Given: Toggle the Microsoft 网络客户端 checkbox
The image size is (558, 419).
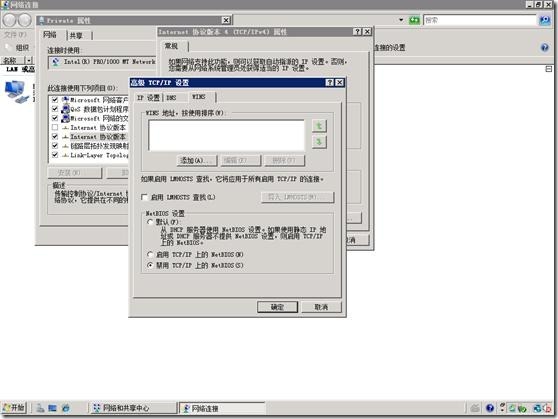Looking at the screenshot, I should point(55,100).
